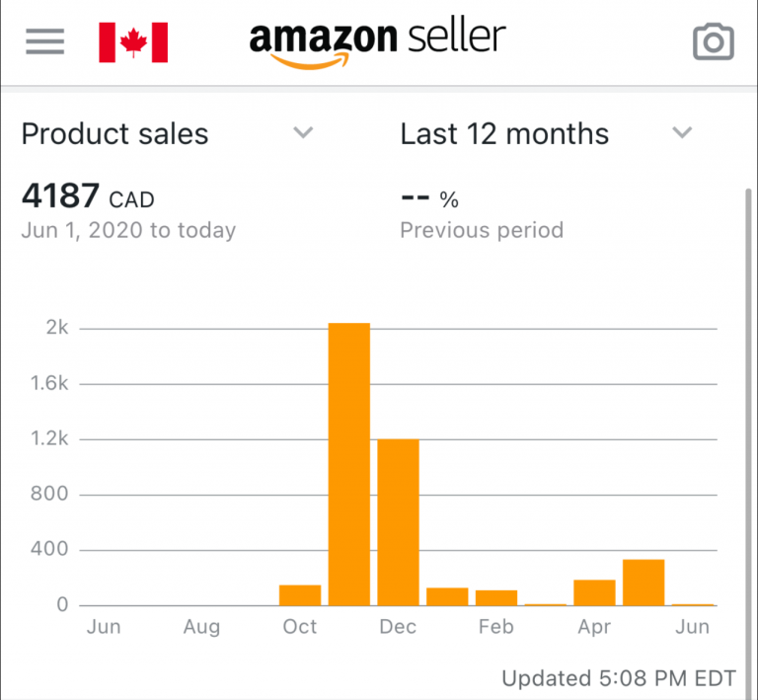The image size is (758, 700).
Task: Click the Updated 5:08 PM EDT timestamp
Action: point(619,678)
